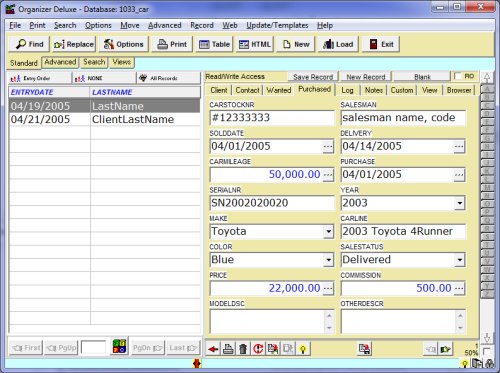
Task: Click the Save Record button
Action: pyautogui.click(x=313, y=77)
